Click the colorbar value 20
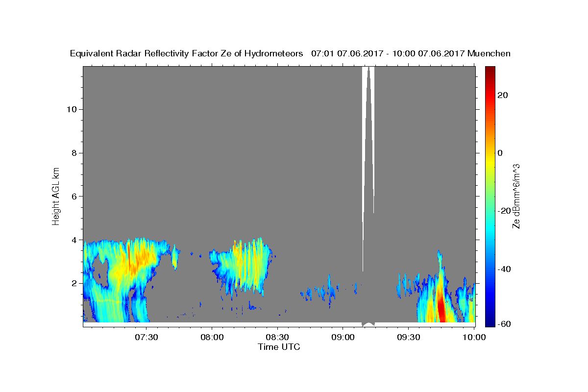Viewport: 588px width, 392px height. pos(503,95)
